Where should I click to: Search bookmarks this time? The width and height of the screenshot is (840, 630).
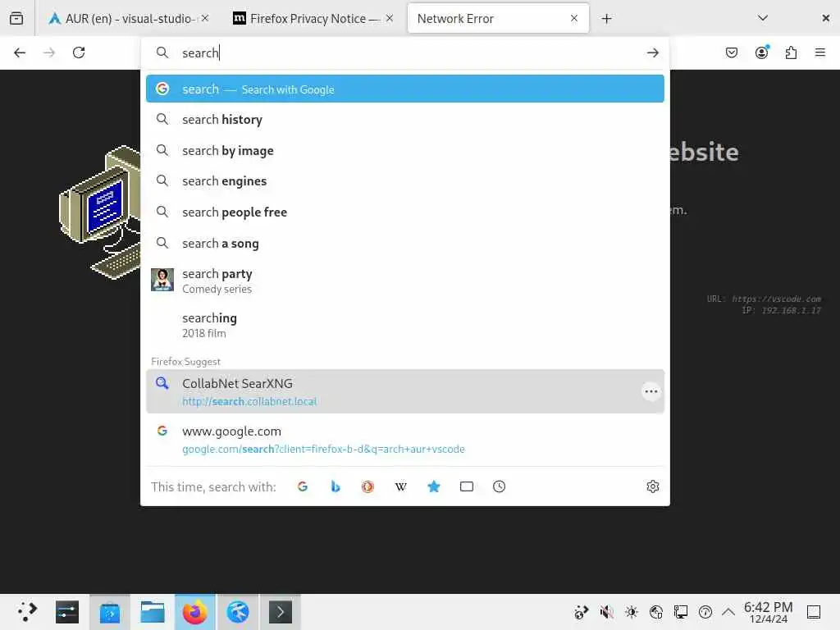[433, 486]
